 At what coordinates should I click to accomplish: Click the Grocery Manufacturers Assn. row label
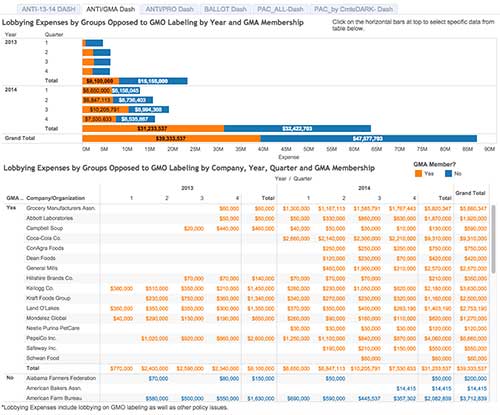61,208
